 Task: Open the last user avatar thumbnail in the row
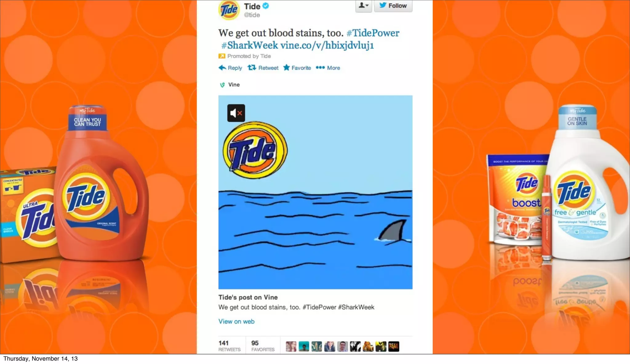coord(394,346)
